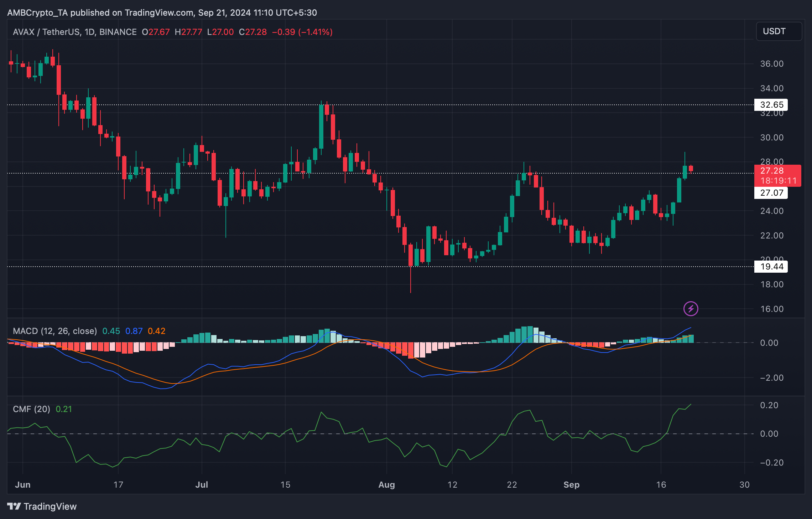Click the Jul date on time axis

[202, 485]
